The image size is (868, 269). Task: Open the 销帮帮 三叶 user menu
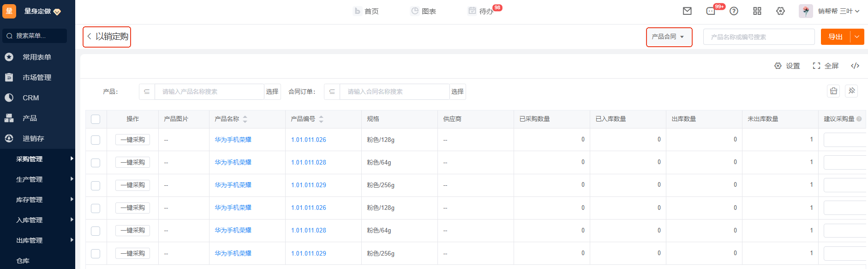click(x=838, y=11)
